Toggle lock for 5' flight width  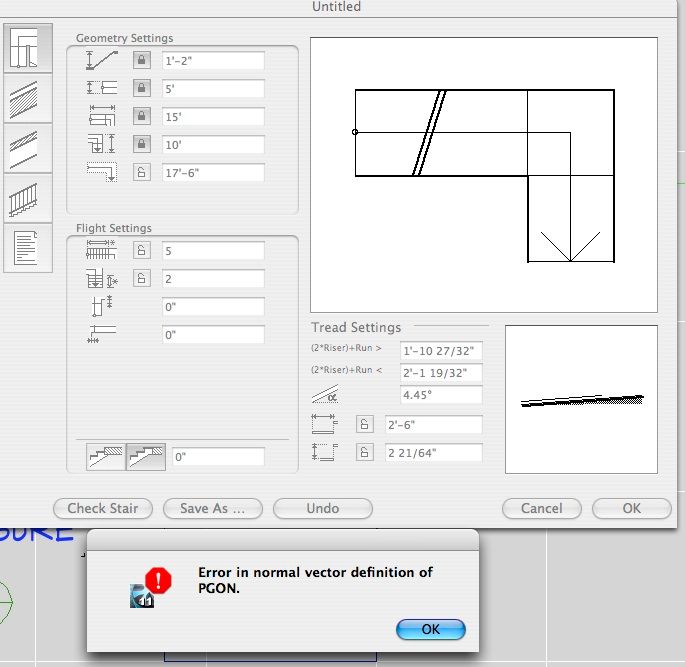pos(142,88)
